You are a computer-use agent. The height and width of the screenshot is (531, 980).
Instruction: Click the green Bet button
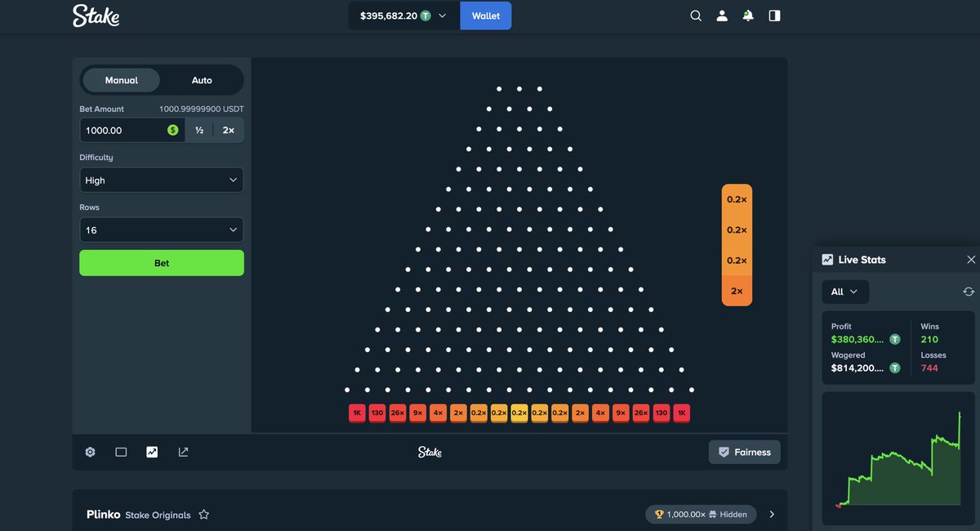[x=162, y=263]
